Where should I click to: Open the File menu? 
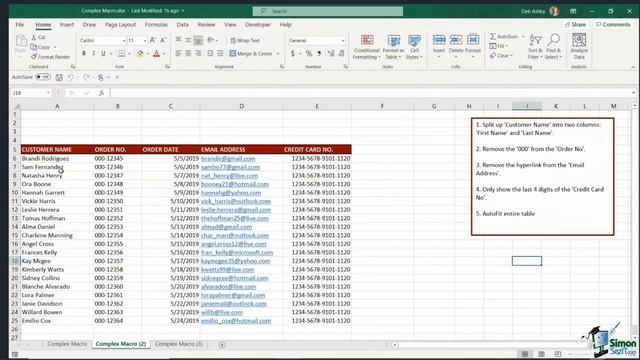point(20,24)
